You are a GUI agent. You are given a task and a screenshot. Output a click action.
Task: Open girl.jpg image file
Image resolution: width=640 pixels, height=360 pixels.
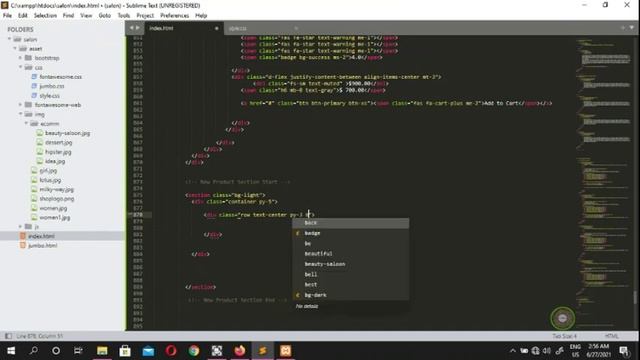click(48, 171)
